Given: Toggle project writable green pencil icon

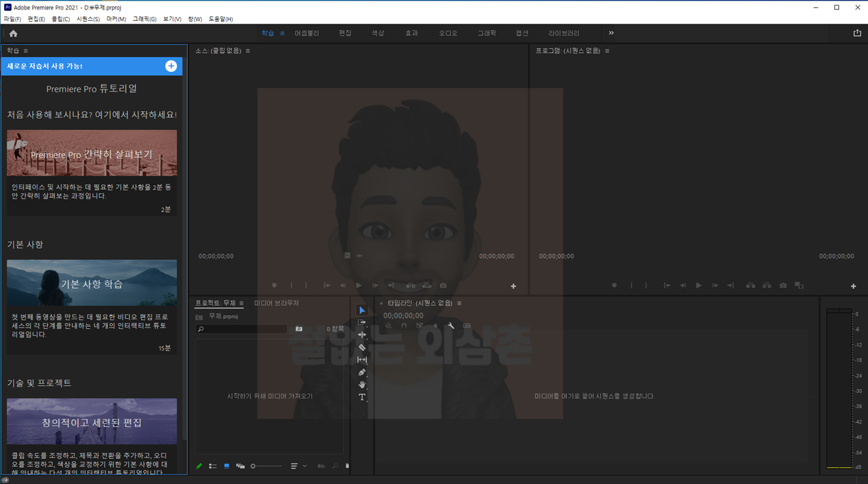Looking at the screenshot, I should pos(199,466).
